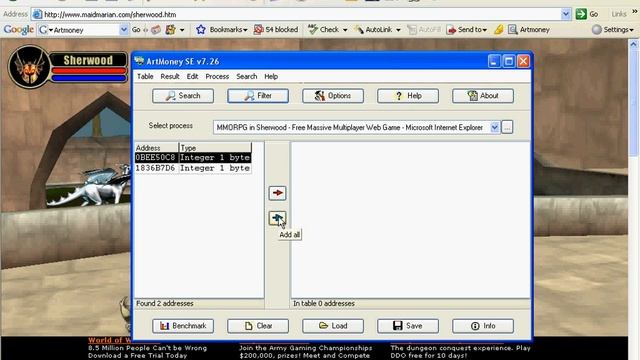Click the Clear button

(258, 326)
